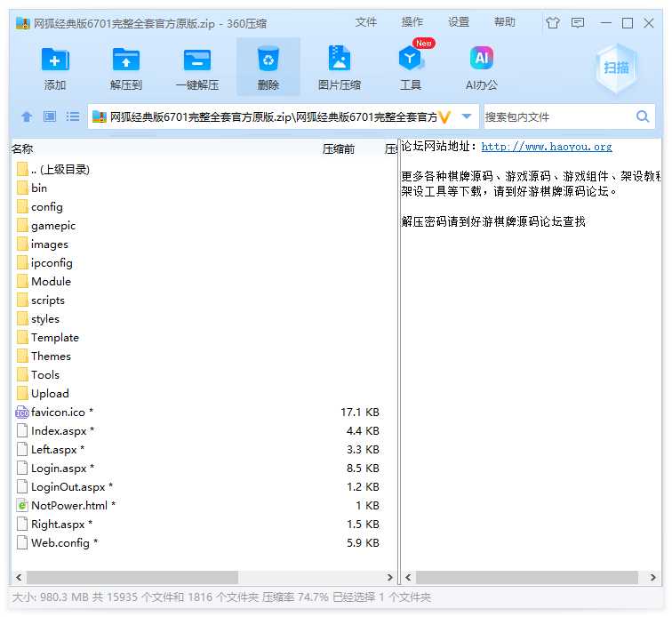Image resolution: width=672 pixels, height=617 pixels.
Task: Select the styles folder
Action: point(38,318)
